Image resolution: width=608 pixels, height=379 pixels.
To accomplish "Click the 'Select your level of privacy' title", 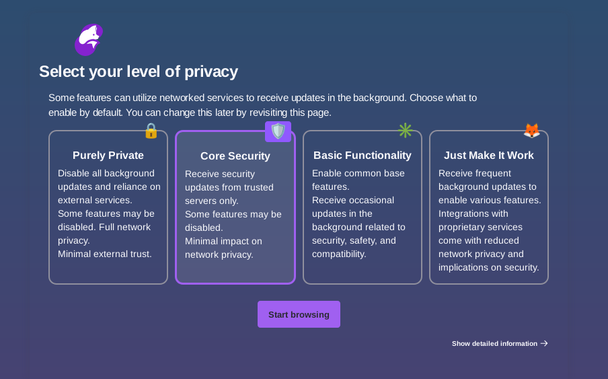I will pos(138,72).
